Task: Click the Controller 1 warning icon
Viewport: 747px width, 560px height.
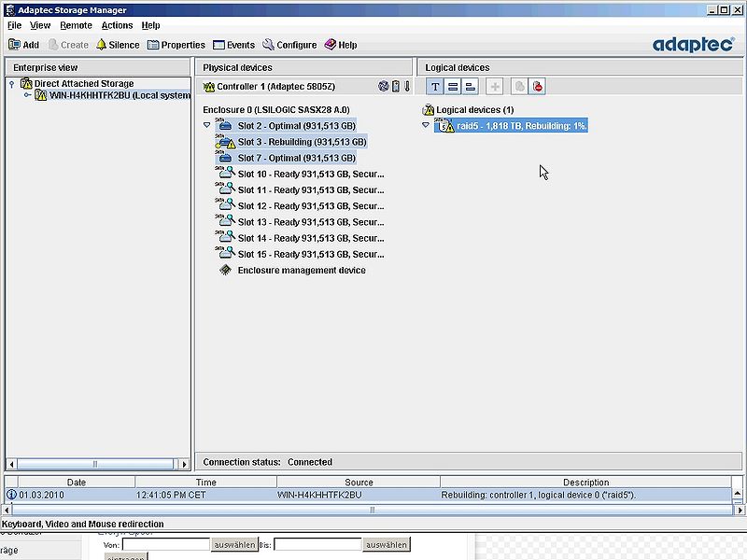Action: (x=208, y=87)
